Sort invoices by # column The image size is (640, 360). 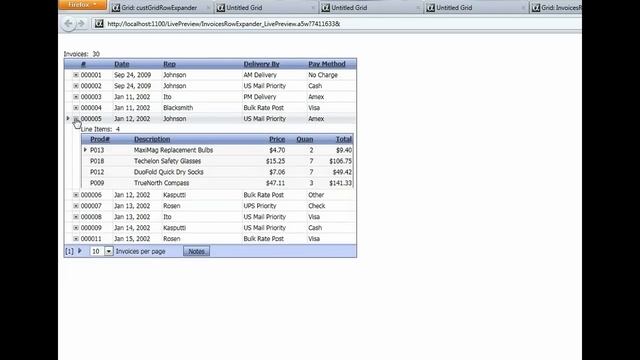point(83,64)
